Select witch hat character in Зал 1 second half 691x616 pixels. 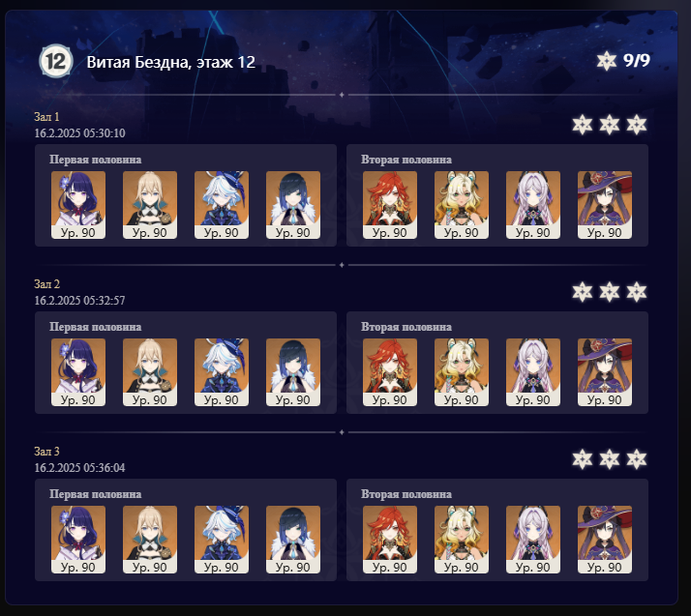[x=605, y=205]
